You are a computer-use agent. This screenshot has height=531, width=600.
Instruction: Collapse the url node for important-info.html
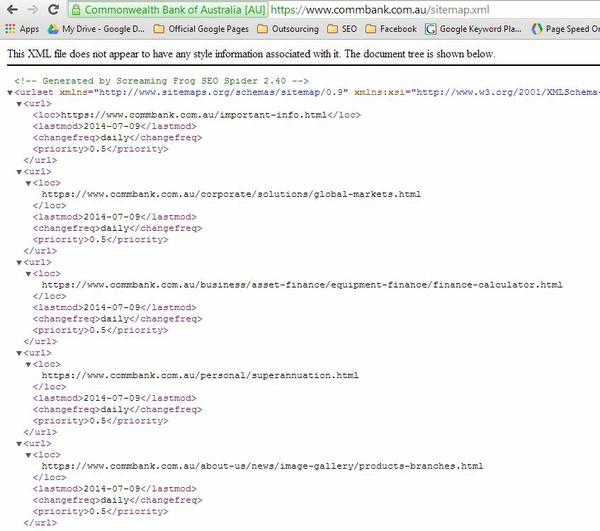pos(19,104)
